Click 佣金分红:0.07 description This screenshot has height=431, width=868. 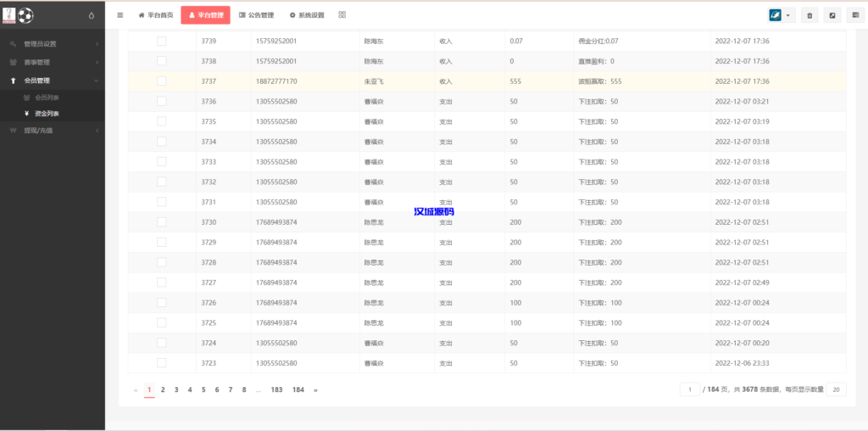click(598, 41)
